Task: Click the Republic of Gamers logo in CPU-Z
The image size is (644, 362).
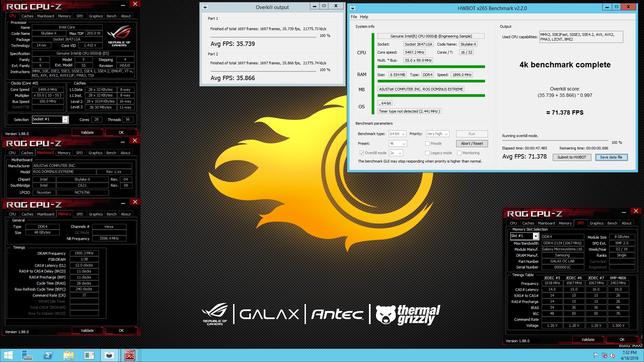Action: pyautogui.click(x=119, y=36)
